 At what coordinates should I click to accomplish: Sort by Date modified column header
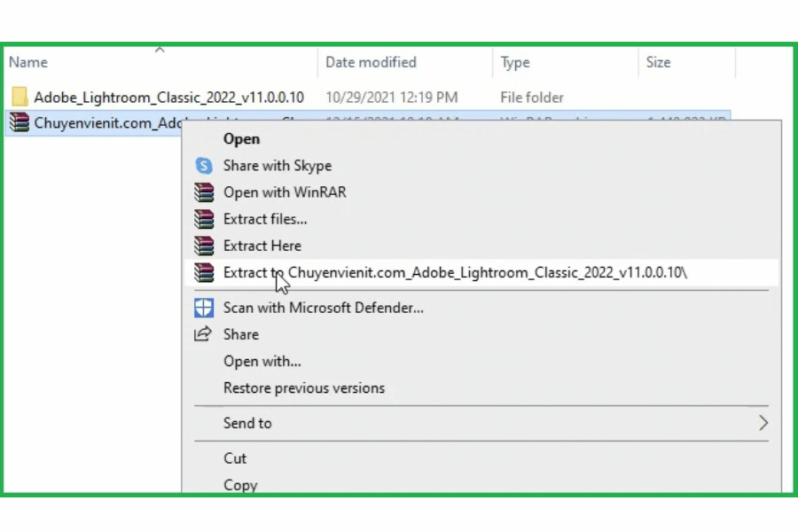(x=371, y=63)
